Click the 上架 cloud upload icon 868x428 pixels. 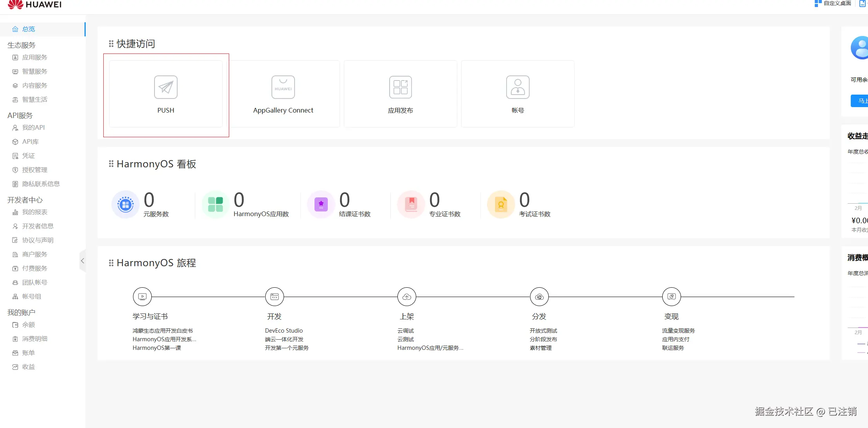(x=407, y=297)
